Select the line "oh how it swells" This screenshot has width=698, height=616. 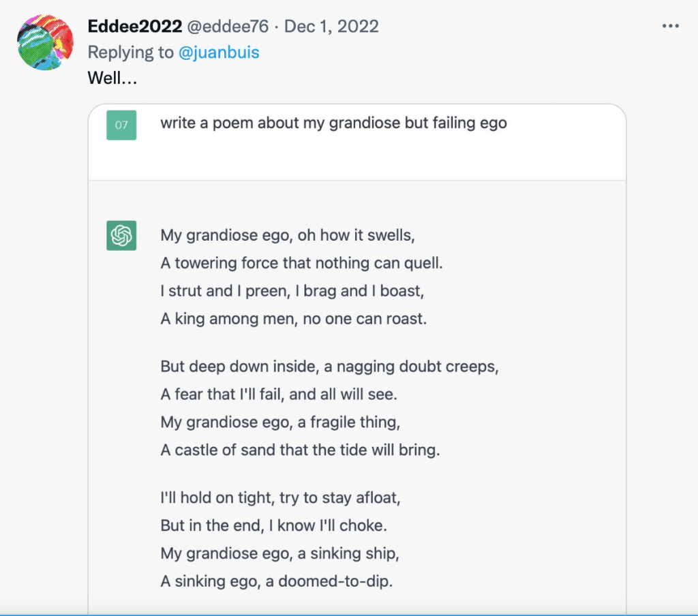pyautogui.click(x=287, y=236)
